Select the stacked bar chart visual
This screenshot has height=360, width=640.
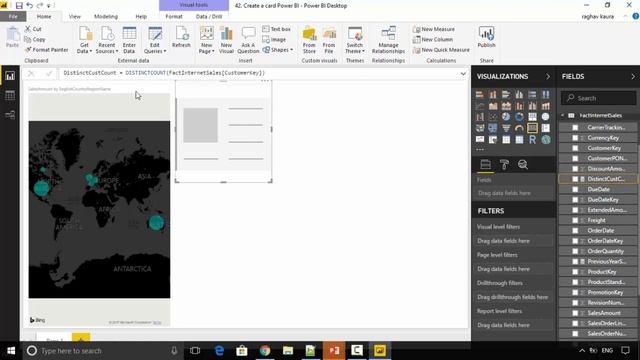[x=480, y=95]
